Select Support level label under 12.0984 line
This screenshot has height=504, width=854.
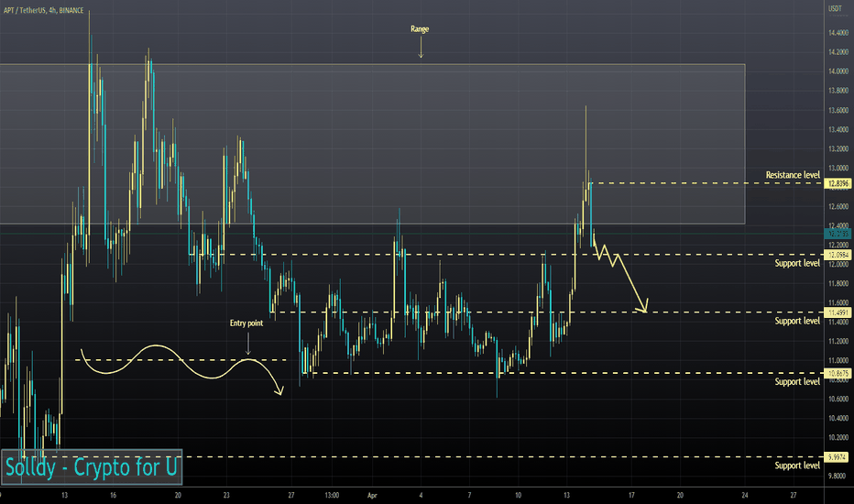tap(797, 263)
